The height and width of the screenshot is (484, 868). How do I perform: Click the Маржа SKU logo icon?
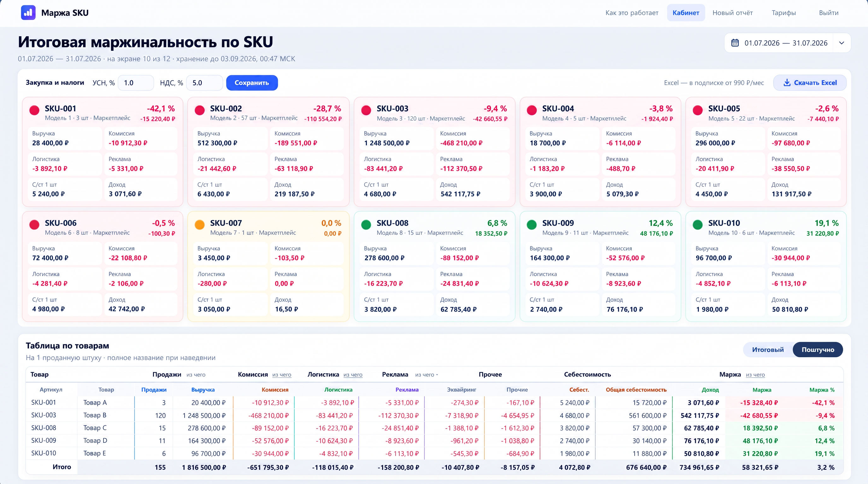28,13
